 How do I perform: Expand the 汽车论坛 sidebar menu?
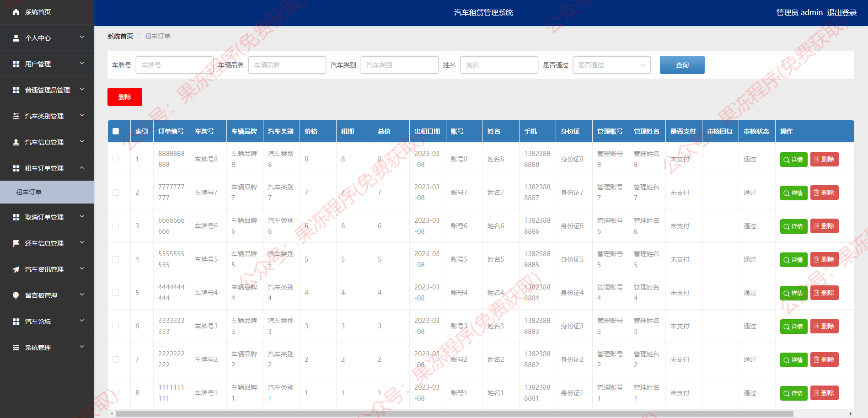(47, 322)
